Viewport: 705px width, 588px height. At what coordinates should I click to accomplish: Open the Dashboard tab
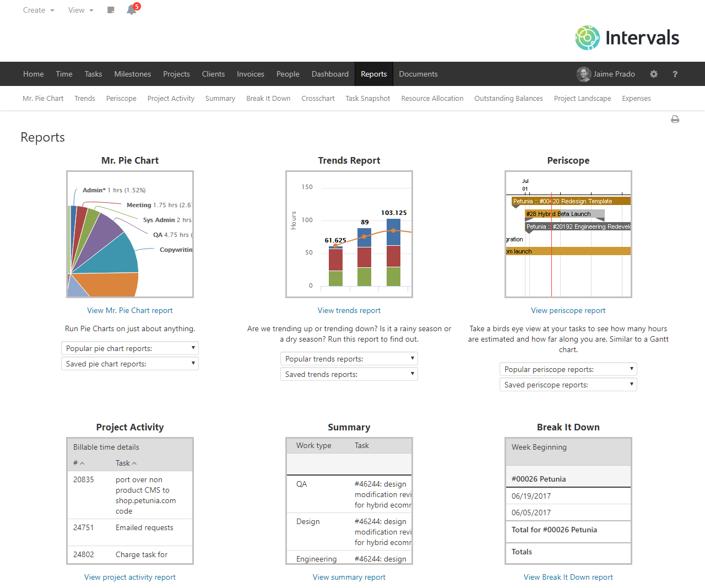coord(330,74)
